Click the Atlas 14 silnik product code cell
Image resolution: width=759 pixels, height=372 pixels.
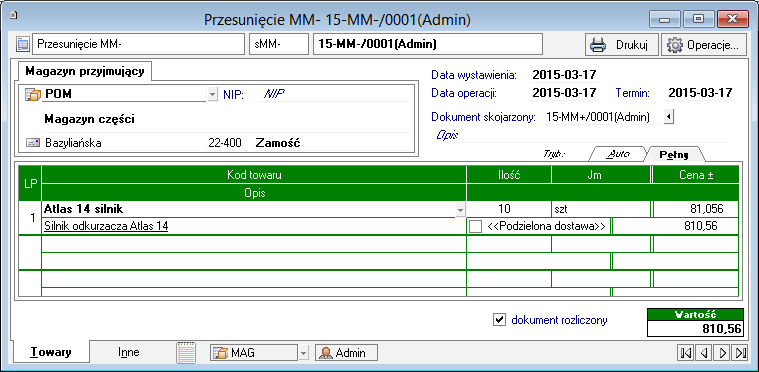coord(249,209)
